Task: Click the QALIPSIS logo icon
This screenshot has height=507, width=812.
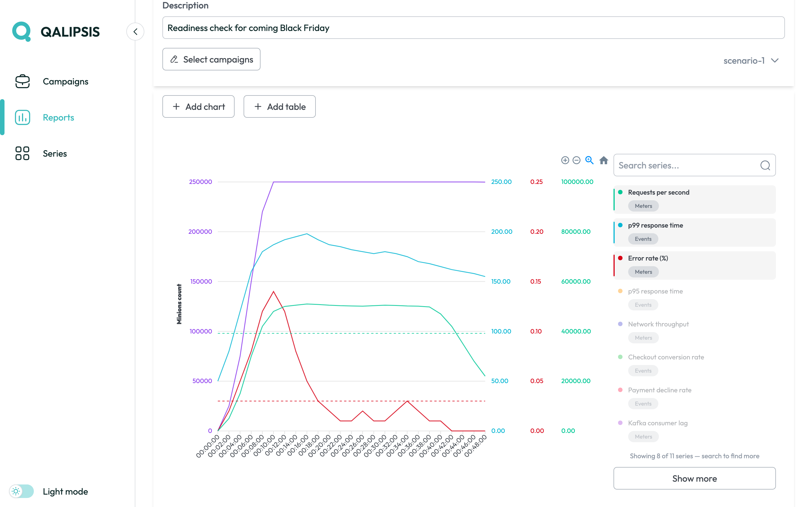Action: click(22, 32)
